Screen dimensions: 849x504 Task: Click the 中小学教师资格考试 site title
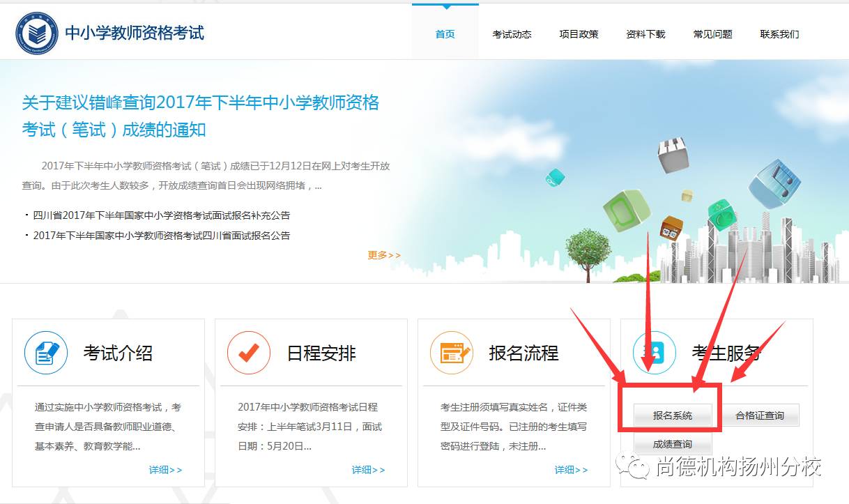point(135,33)
